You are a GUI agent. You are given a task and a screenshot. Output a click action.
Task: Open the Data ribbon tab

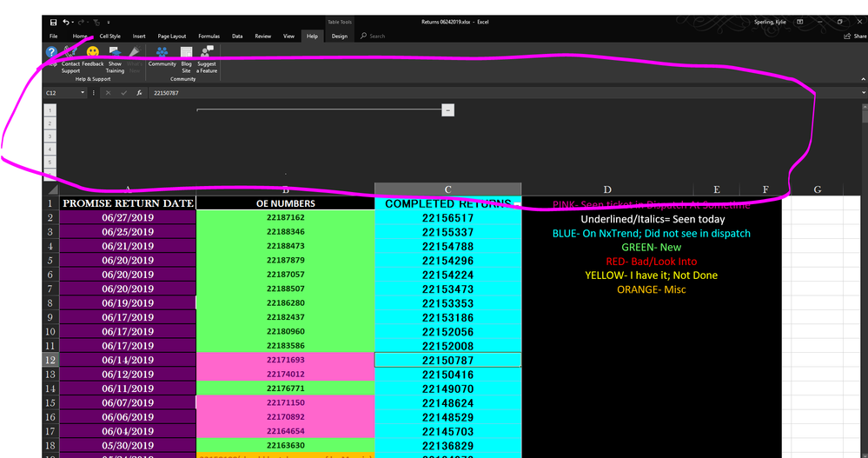click(237, 36)
